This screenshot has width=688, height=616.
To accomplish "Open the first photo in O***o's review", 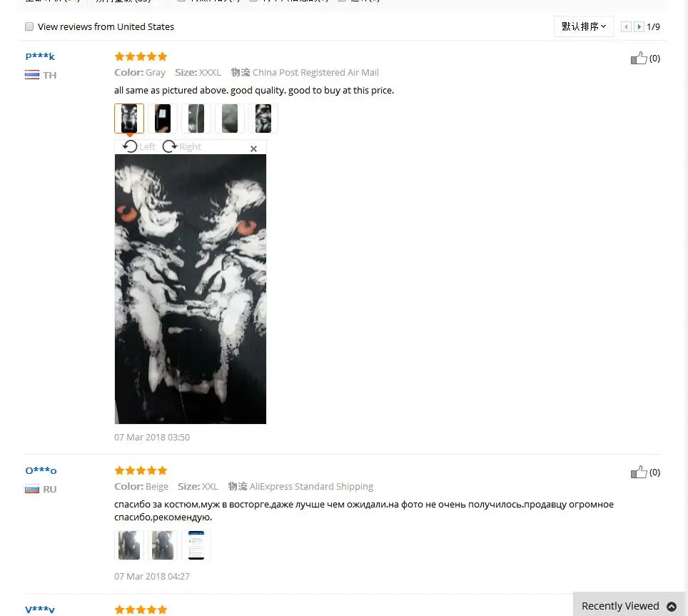I will [x=129, y=545].
